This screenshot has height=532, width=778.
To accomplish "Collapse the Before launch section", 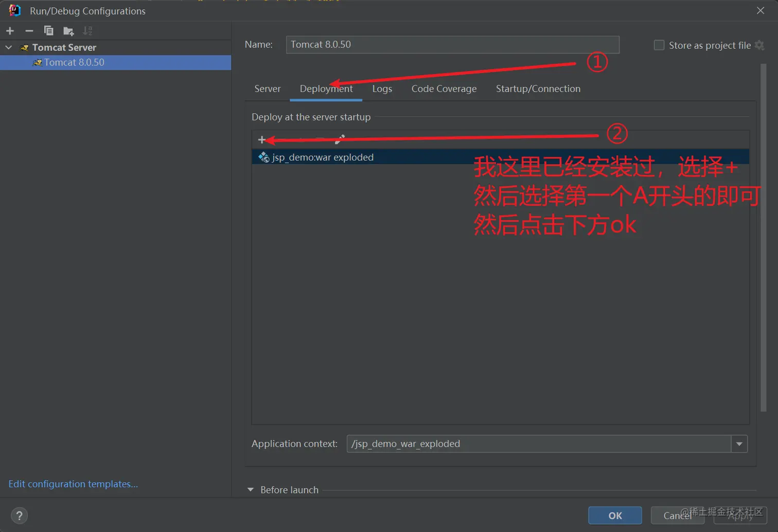I will (x=251, y=490).
